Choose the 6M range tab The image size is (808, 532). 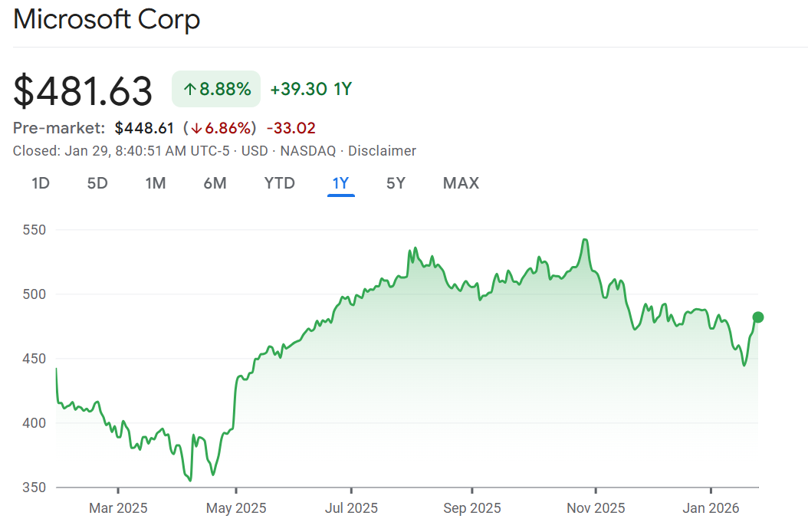215,183
